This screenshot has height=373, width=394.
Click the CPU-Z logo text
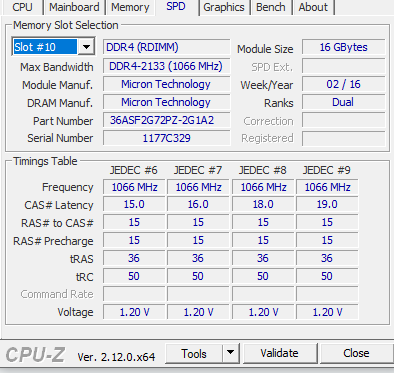point(35,354)
